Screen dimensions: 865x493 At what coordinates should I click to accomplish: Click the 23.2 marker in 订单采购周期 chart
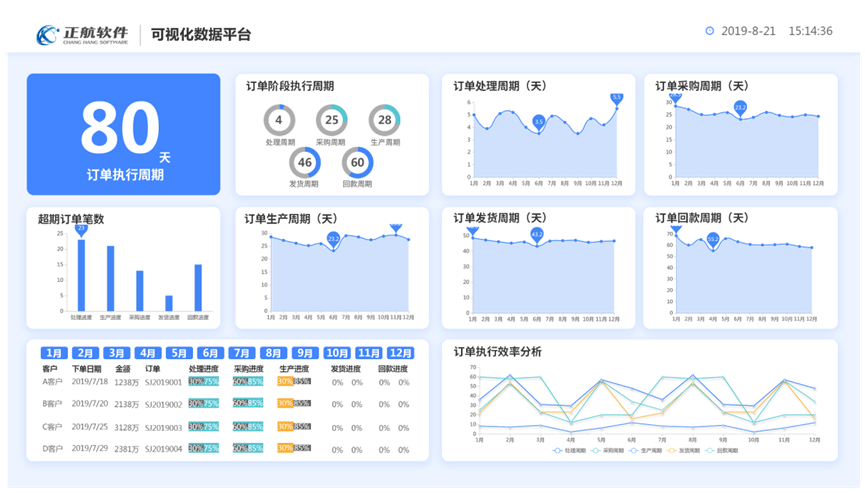pyautogui.click(x=740, y=108)
